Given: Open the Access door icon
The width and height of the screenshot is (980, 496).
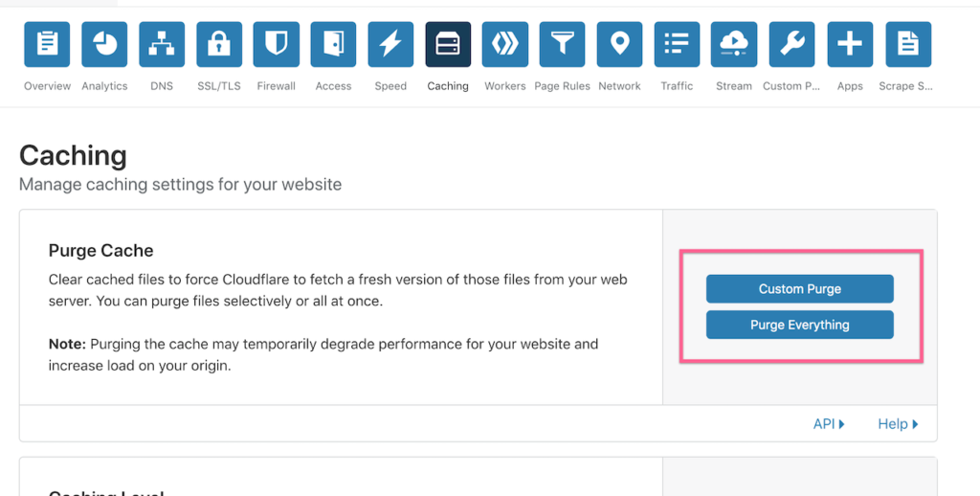Looking at the screenshot, I should click(x=333, y=44).
